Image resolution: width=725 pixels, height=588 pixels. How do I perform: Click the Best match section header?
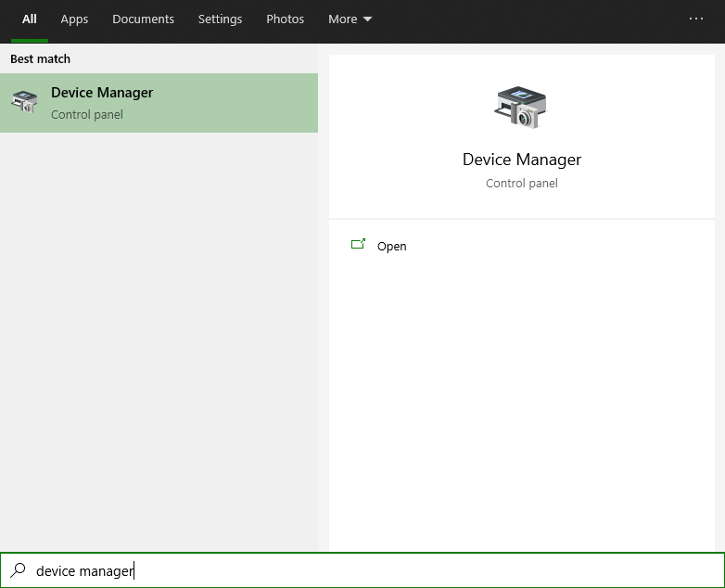click(40, 59)
